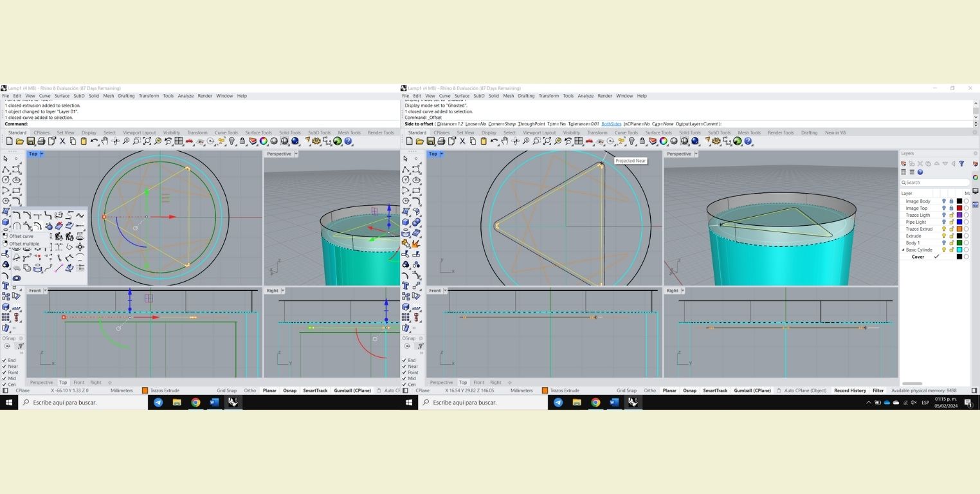Click Open file icon in left Rhino window
The image size is (980, 494).
(20, 141)
